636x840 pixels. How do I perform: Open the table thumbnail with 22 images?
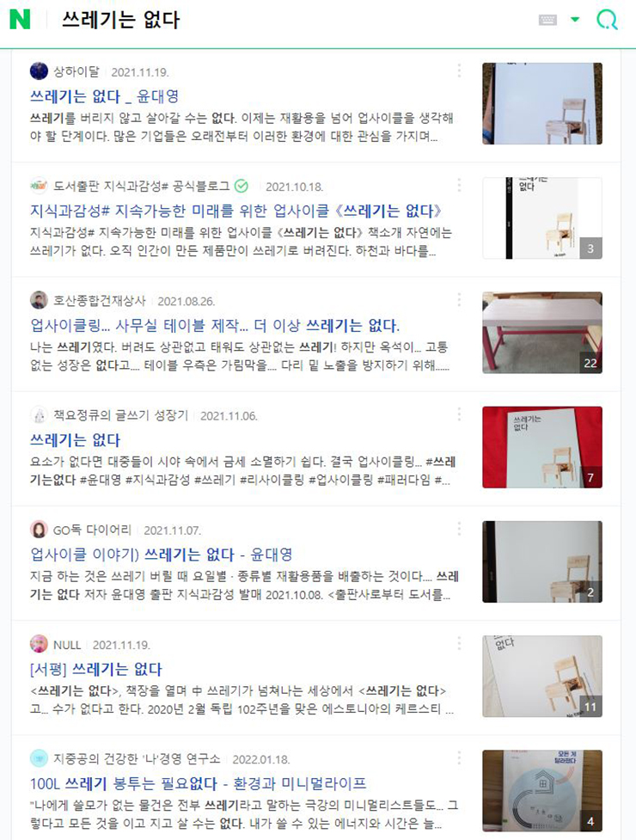[x=542, y=333]
